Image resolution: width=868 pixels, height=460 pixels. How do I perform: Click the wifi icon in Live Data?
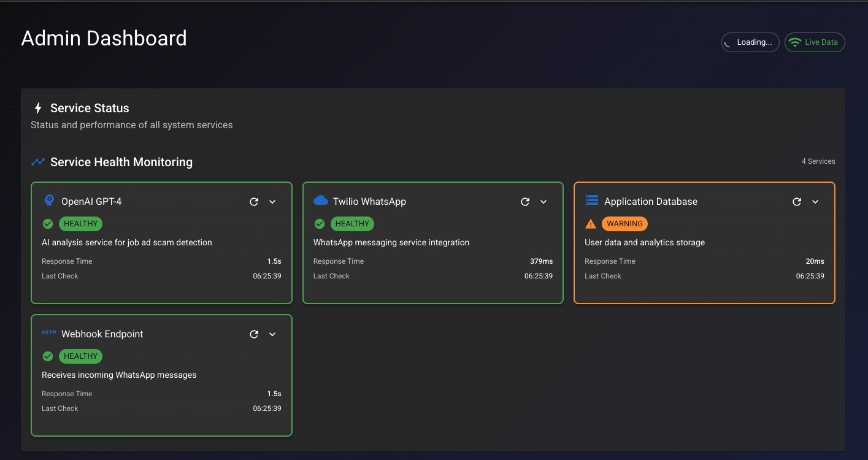pos(796,42)
